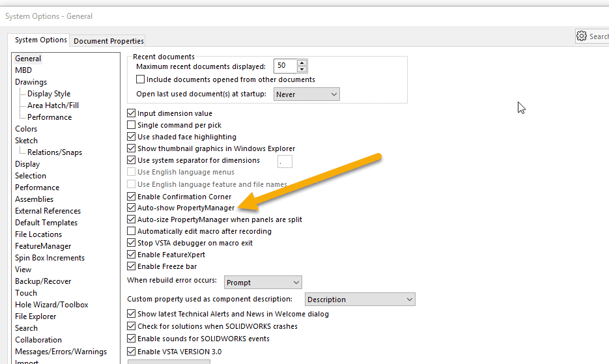Click the maximum recent documents number field
Image resolution: width=609 pixels, height=364 pixels.
click(x=285, y=66)
